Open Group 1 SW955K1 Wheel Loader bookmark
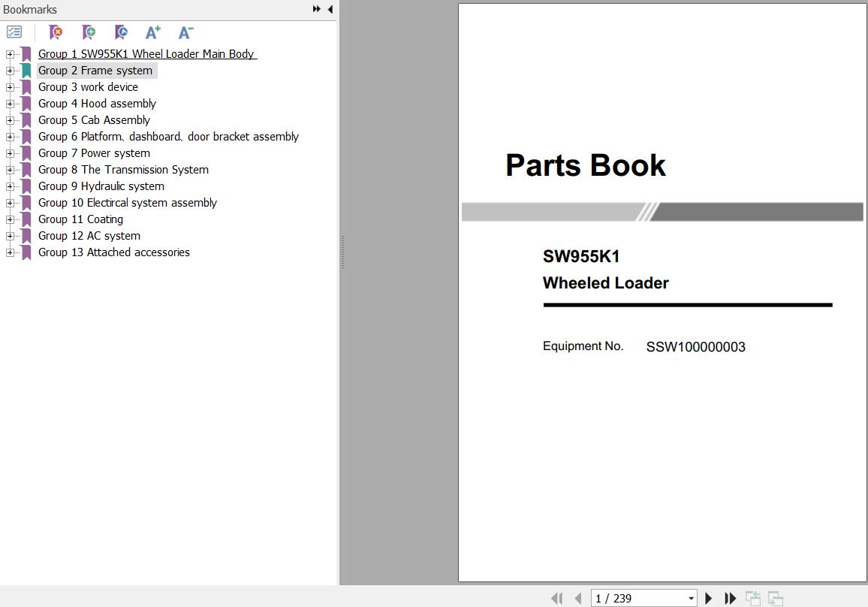The height and width of the screenshot is (607, 868). 147,53
